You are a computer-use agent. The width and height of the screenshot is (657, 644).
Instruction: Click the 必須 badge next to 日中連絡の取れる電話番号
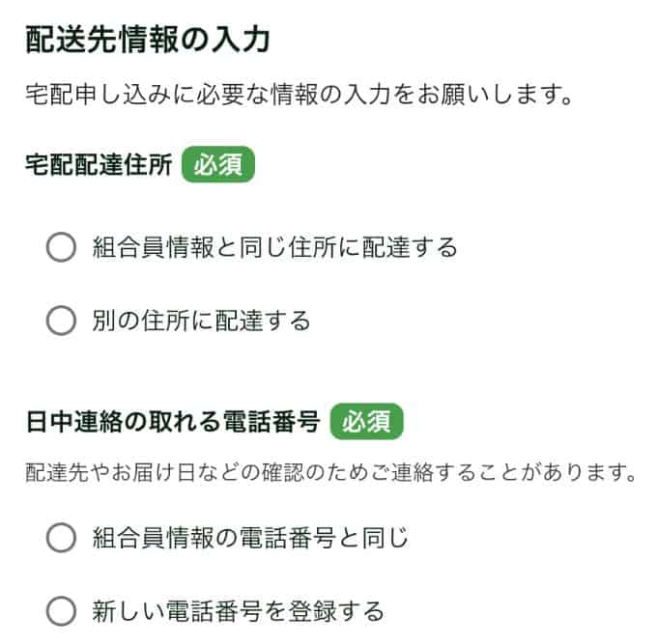click(x=366, y=422)
